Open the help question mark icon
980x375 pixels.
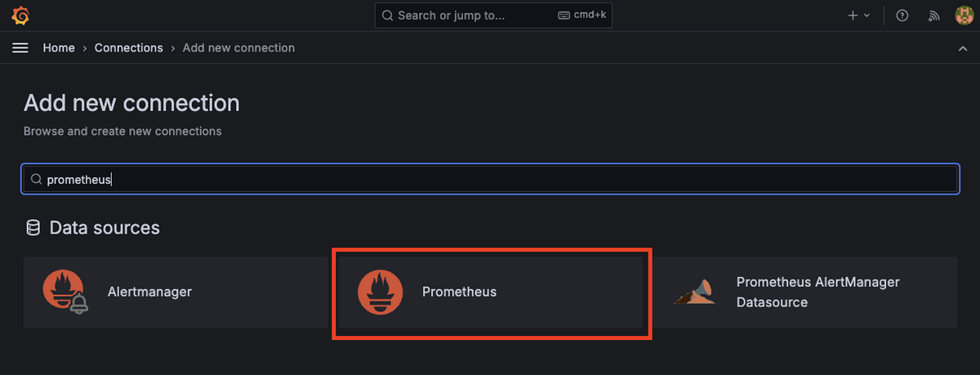pos(902,16)
